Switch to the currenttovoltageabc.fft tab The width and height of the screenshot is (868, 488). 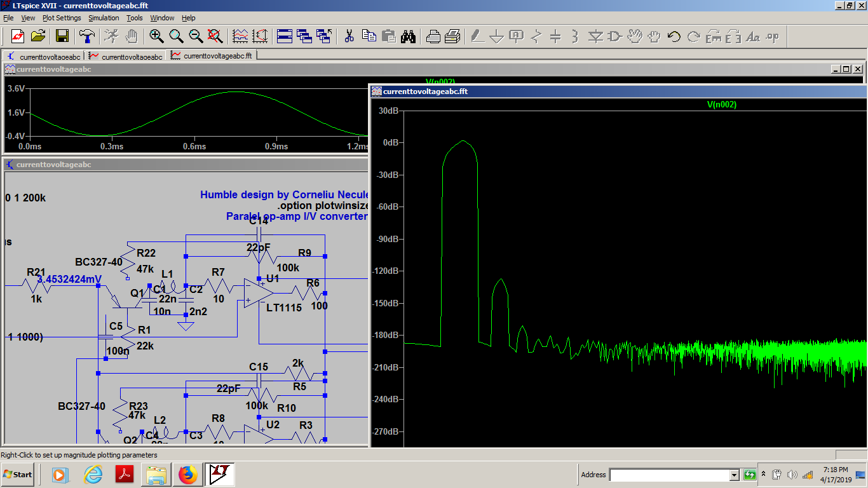(x=211, y=56)
